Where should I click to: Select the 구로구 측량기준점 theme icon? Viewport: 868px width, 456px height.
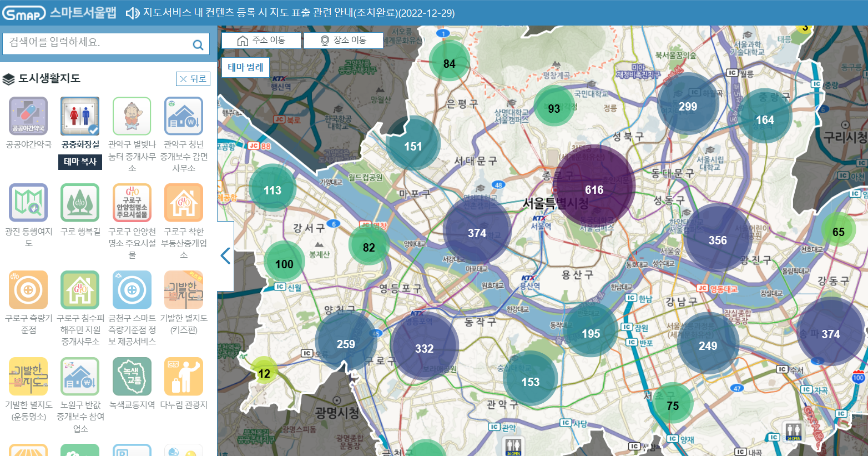(28, 290)
